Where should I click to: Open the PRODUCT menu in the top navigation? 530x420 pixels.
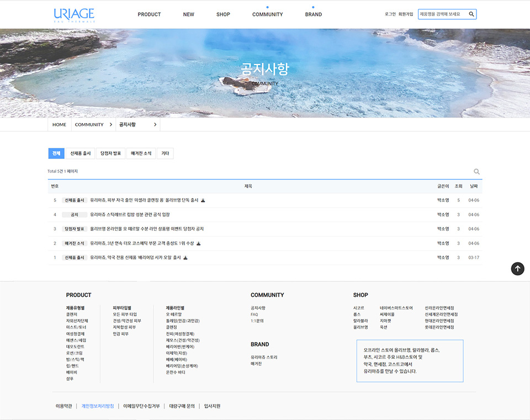[149, 14]
